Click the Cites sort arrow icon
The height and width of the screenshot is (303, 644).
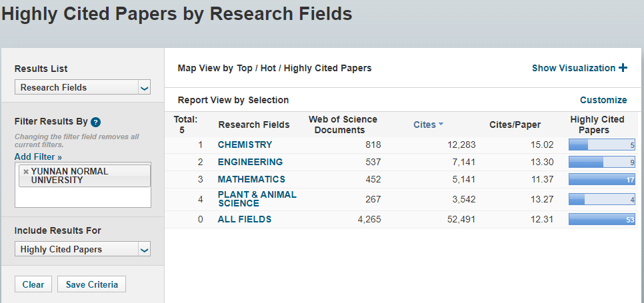point(441,125)
